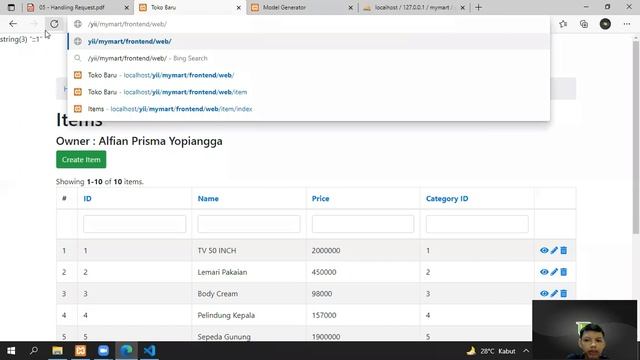Open Microsoft Edge from the taskbar
The image size is (640, 360).
(x=126, y=351)
